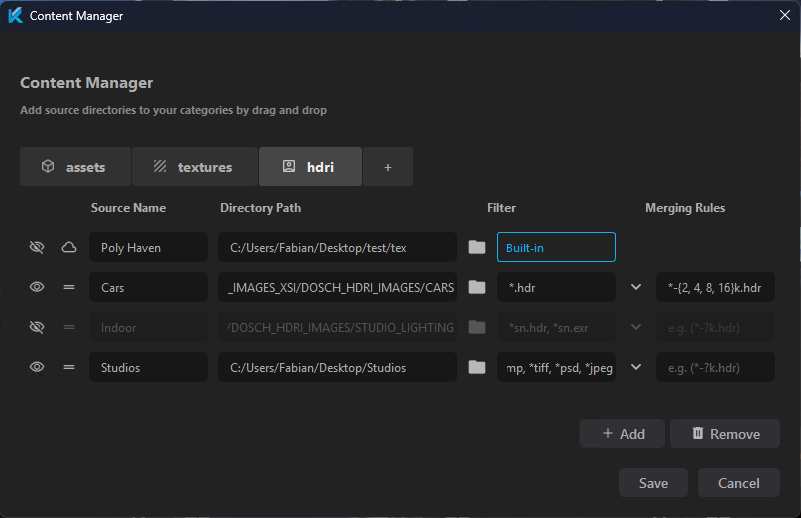Click the Studios merging rules field
The image size is (801, 518).
(715, 367)
